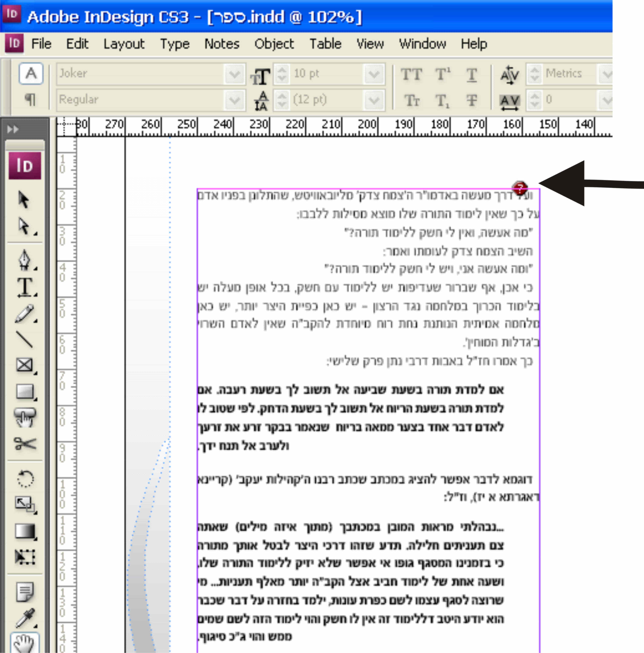
Task: Select the Pen tool
Action: 24,260
